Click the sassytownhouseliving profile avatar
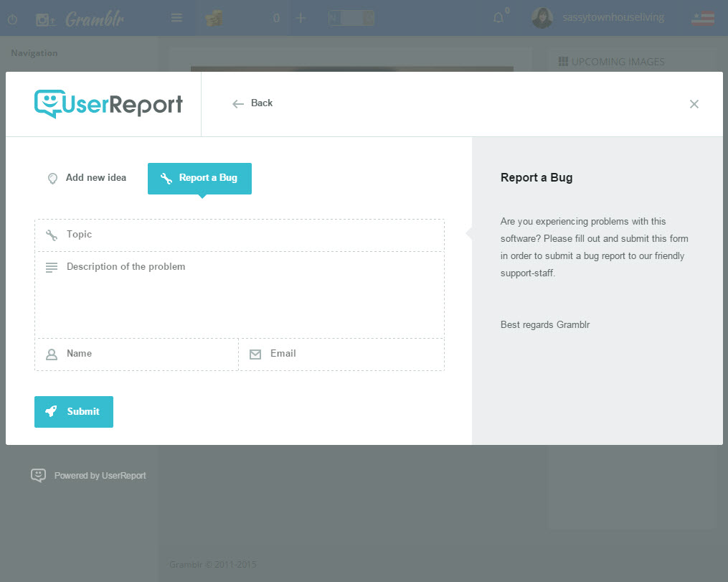Viewport: 728px width, 582px height. pyautogui.click(x=542, y=18)
